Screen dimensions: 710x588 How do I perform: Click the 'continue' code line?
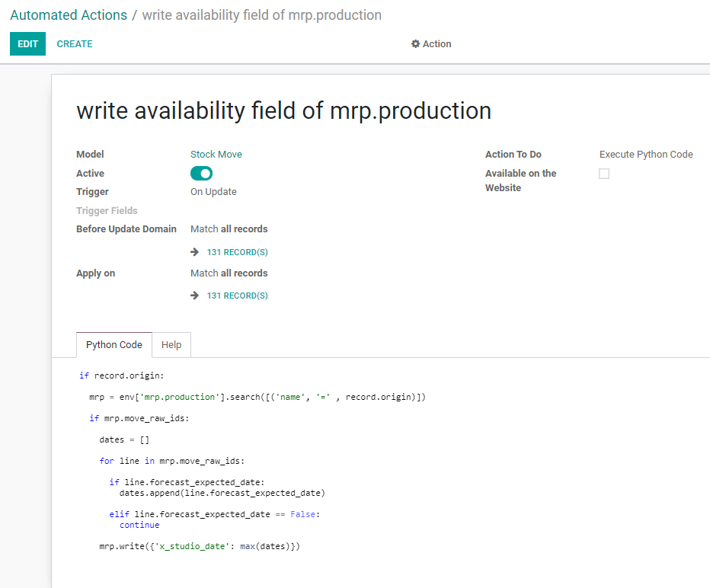[x=139, y=525]
